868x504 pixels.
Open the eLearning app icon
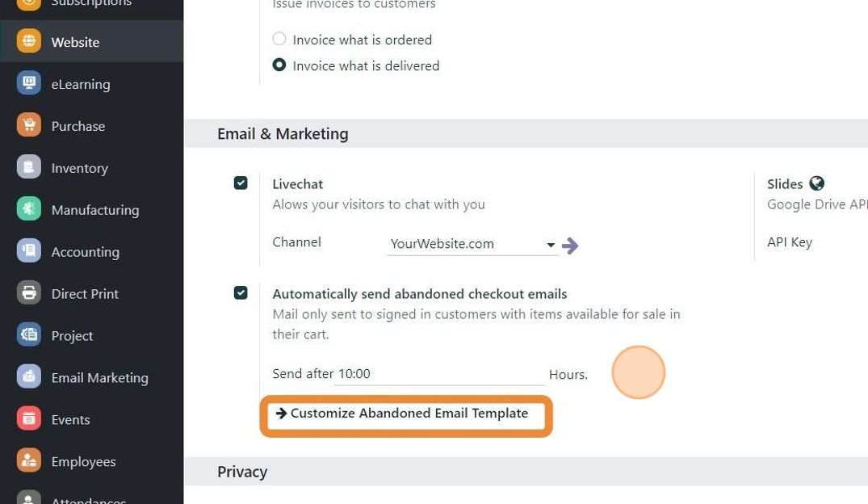29,84
